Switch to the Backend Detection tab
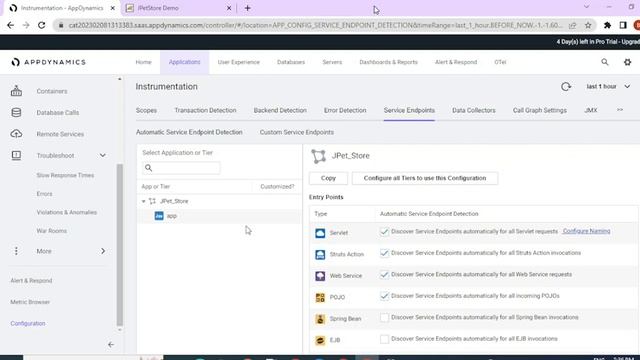Viewport: 640px width, 360px height. 280,110
